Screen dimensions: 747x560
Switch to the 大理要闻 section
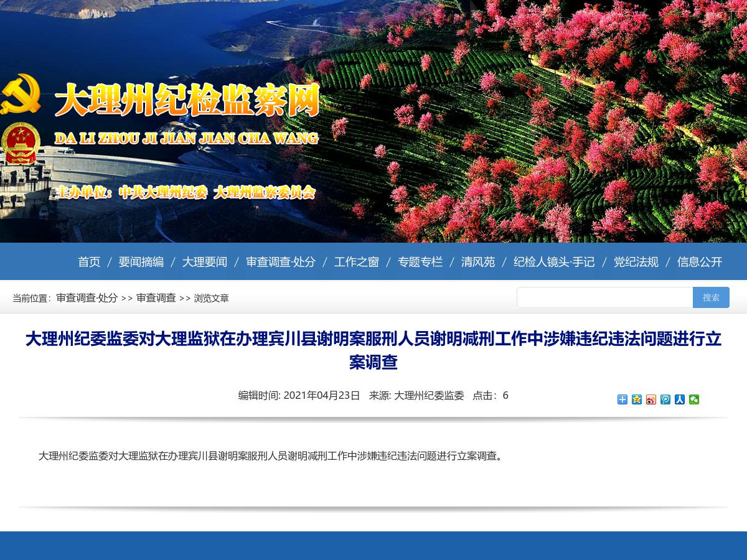pyautogui.click(x=205, y=261)
